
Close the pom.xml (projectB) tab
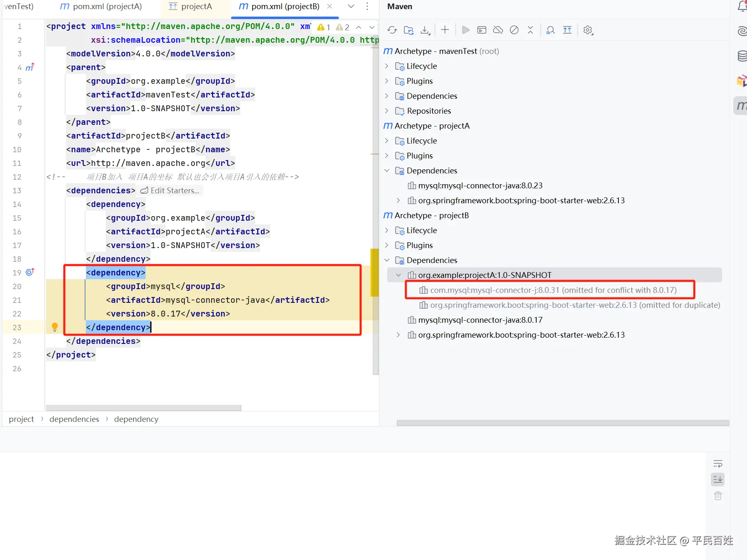click(330, 7)
